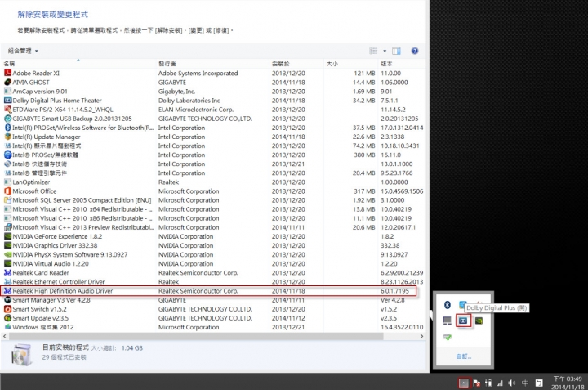
Task: Select Microsoft Visual C++ 2010 x86 Redistributable
Action: (214, 218)
